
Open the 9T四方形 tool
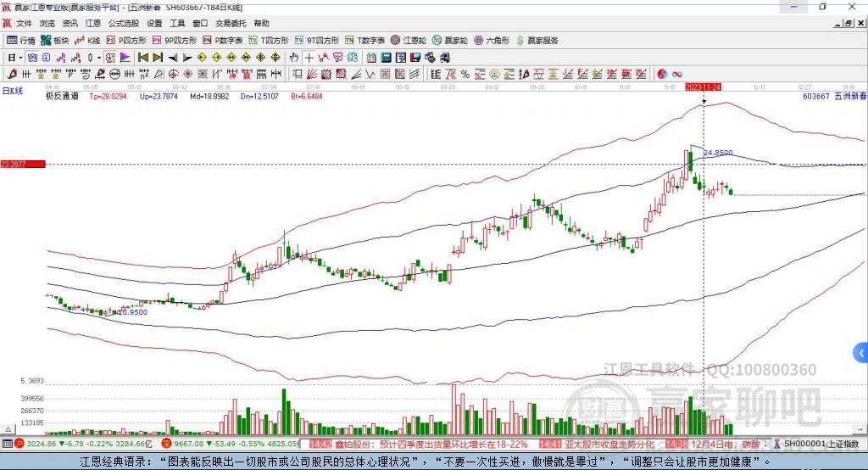point(316,41)
